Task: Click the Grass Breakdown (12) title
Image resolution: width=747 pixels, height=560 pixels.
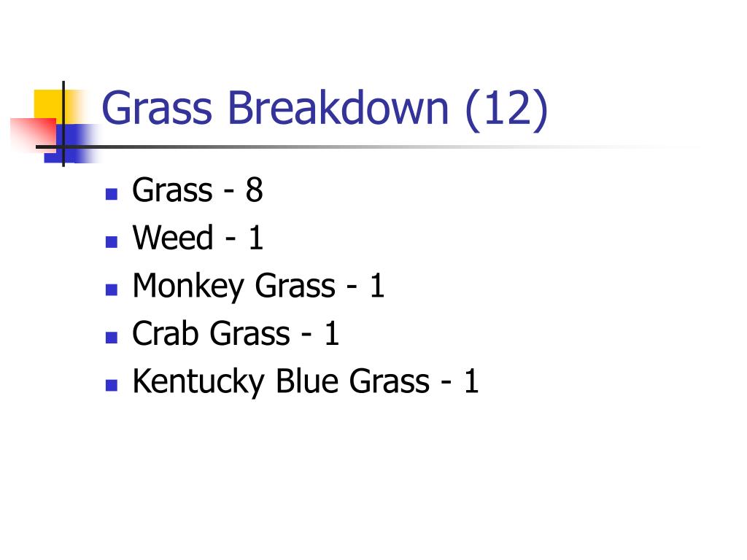Action: pos(325,109)
